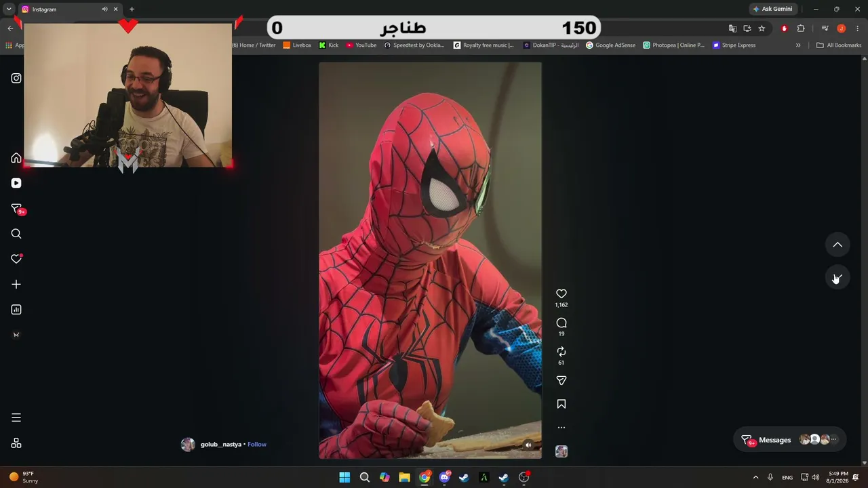The width and height of the screenshot is (868, 488).
Task: Open the notifications heart in the sidebar
Action: (x=16, y=259)
